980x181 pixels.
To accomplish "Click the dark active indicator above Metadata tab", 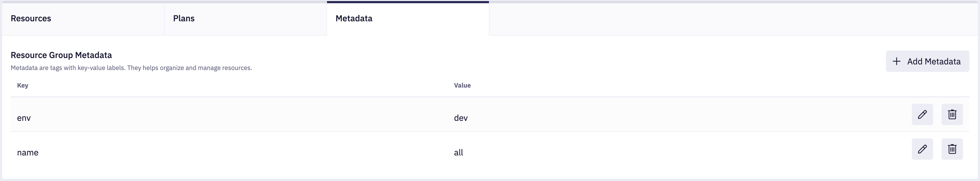I will click(x=408, y=2).
